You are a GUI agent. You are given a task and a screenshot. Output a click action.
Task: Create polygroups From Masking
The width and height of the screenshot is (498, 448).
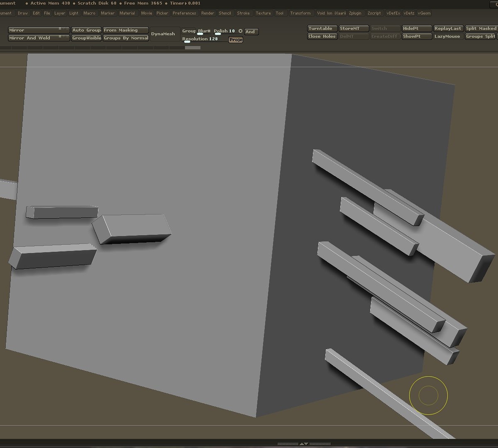tap(126, 30)
